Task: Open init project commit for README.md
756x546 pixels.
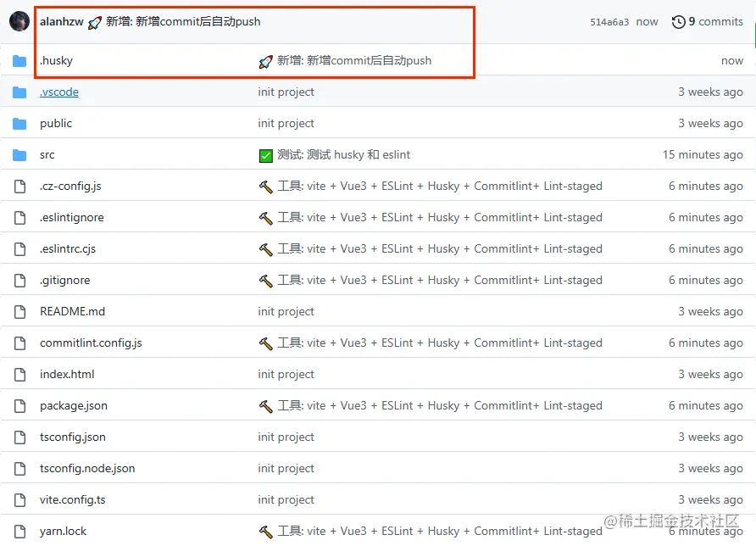Action: click(x=286, y=312)
